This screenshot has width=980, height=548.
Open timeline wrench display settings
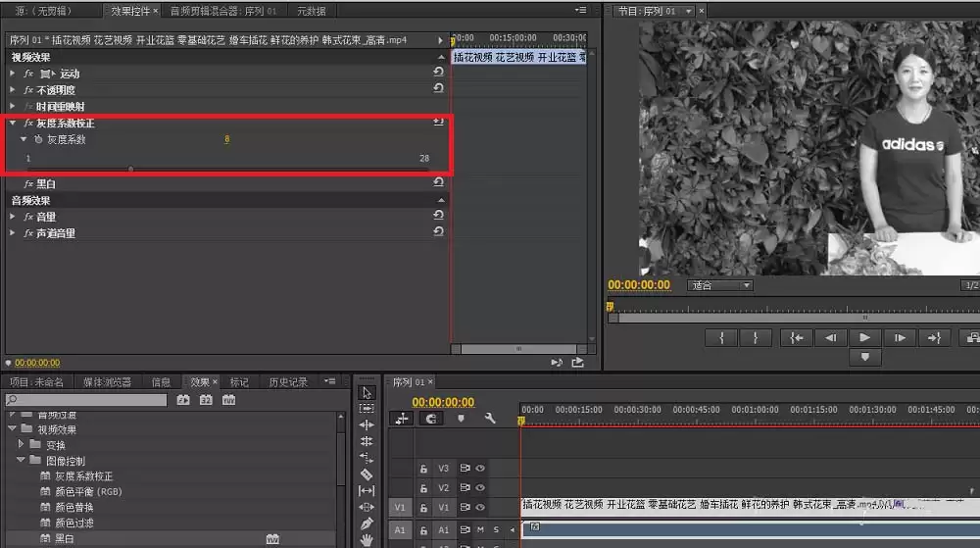click(x=490, y=419)
